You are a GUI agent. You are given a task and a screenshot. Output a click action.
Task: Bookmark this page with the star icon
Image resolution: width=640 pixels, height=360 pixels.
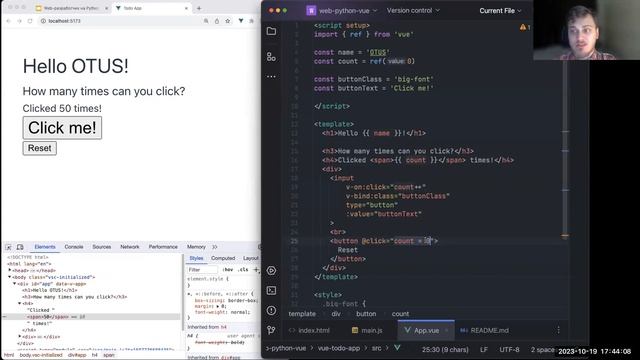click(x=228, y=21)
